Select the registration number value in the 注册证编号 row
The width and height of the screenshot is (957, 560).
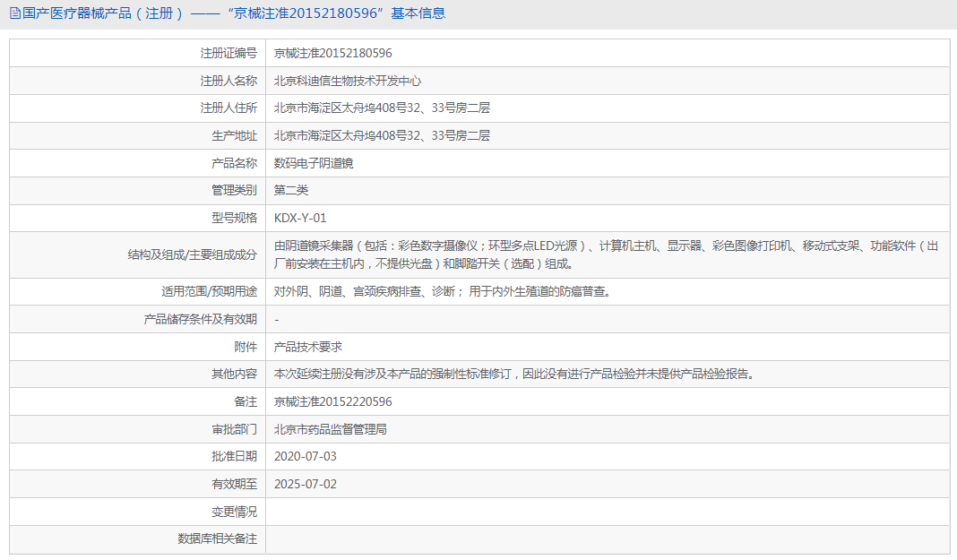332,54
